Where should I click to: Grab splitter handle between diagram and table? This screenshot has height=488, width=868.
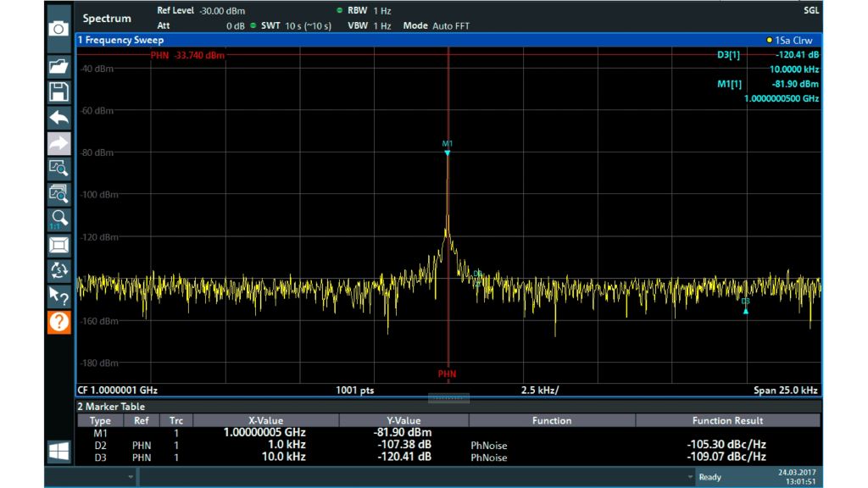click(448, 398)
